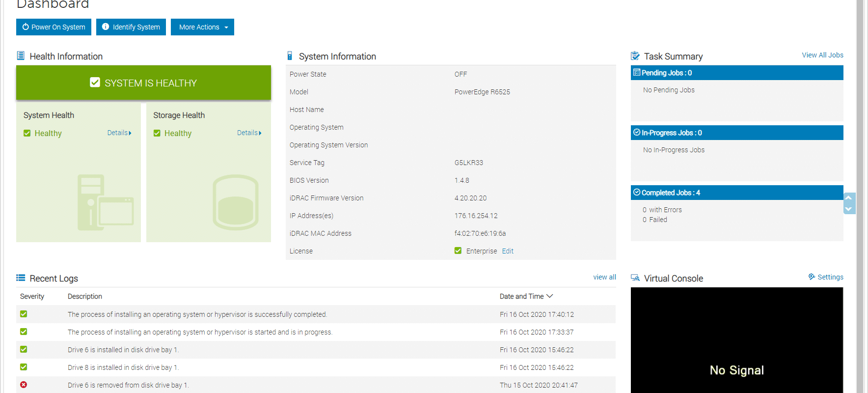This screenshot has width=868, height=393.
Task: Click the In-Progress Jobs header icon
Action: (637, 133)
